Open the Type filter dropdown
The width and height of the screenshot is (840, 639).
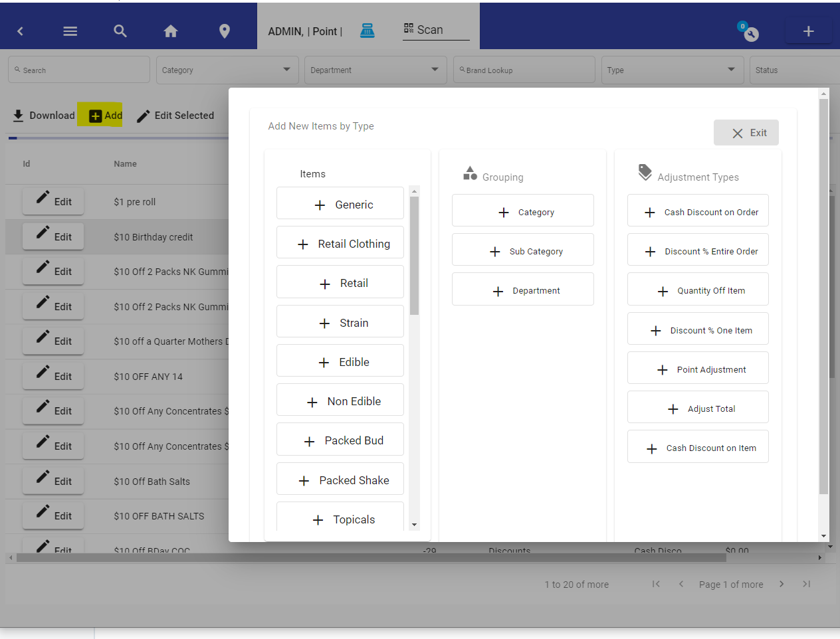[x=673, y=70]
